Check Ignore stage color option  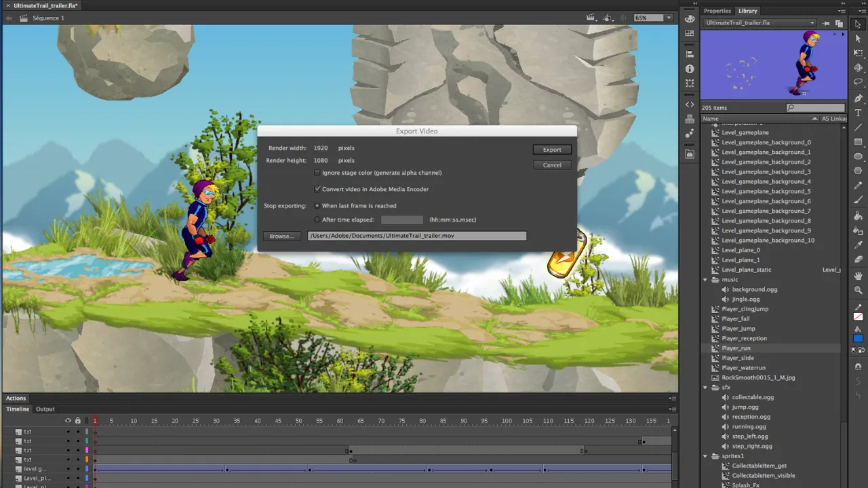coord(317,173)
